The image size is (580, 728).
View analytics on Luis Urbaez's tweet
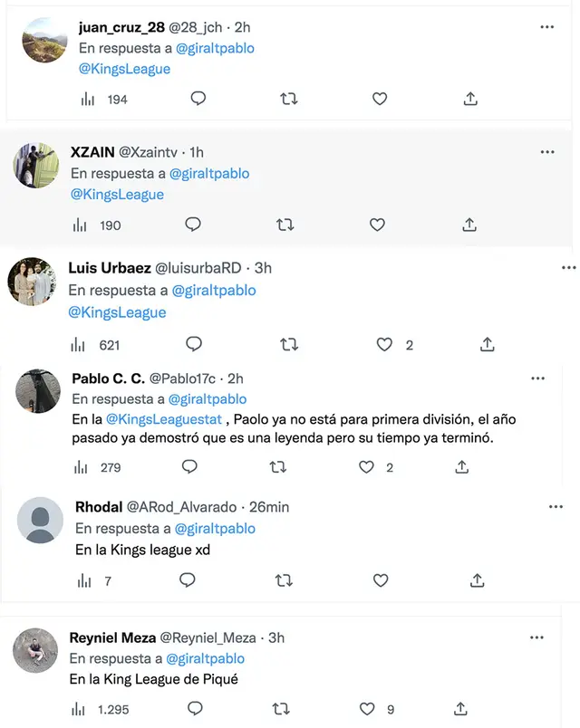pyautogui.click(x=79, y=344)
